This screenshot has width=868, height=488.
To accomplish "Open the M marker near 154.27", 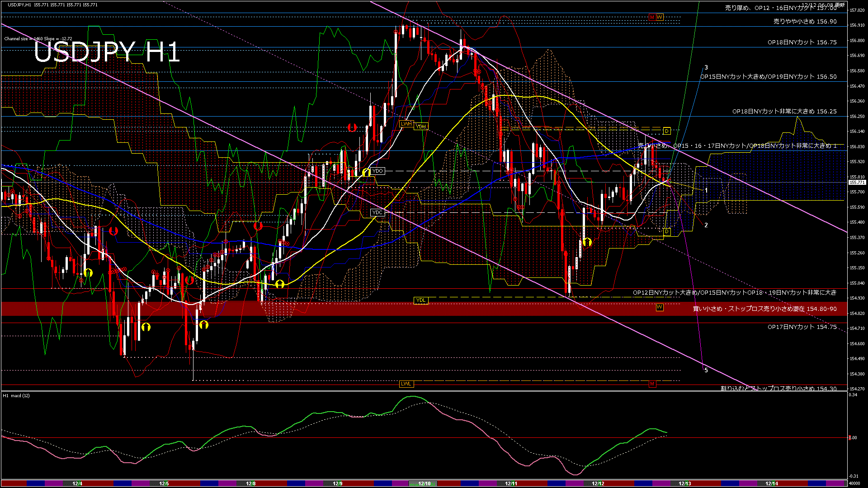I will (651, 384).
